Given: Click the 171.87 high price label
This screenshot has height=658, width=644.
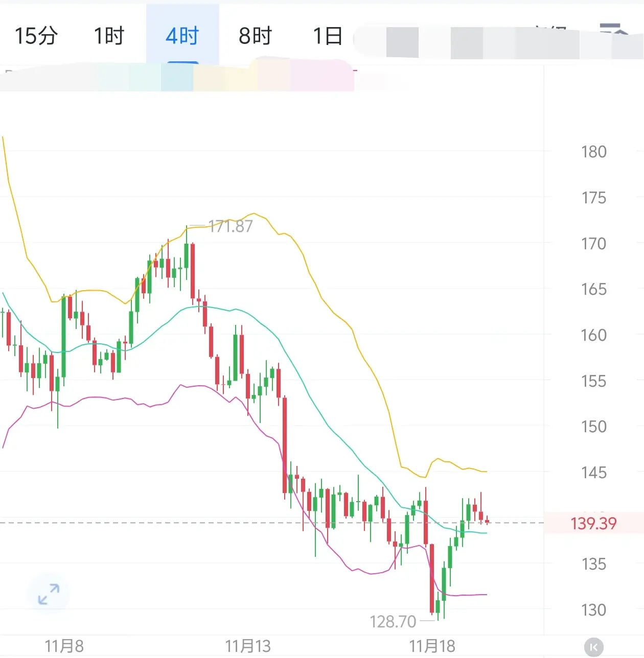Looking at the screenshot, I should coord(231,226).
